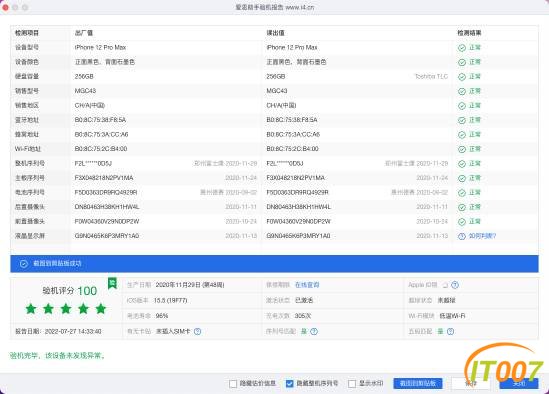Click the help icon beside 序列号匹配

coord(314,331)
